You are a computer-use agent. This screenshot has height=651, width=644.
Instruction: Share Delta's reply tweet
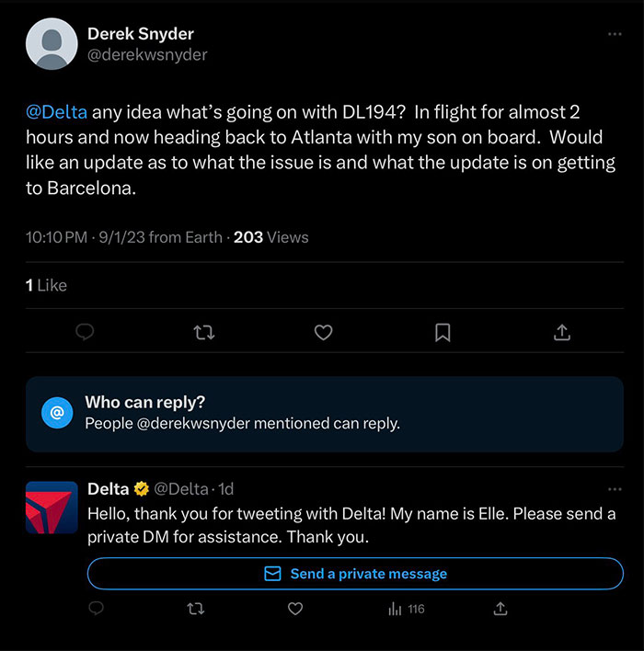(x=500, y=609)
